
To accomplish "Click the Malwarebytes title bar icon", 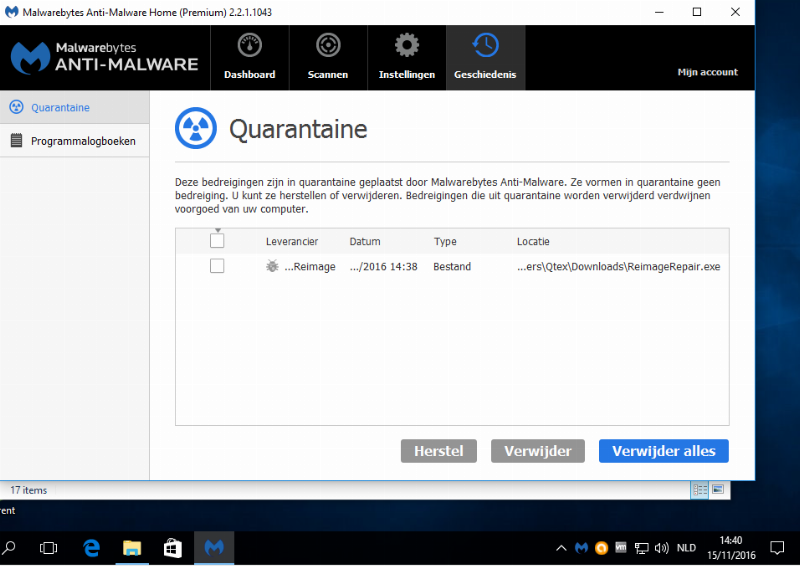I will pos(11,12).
